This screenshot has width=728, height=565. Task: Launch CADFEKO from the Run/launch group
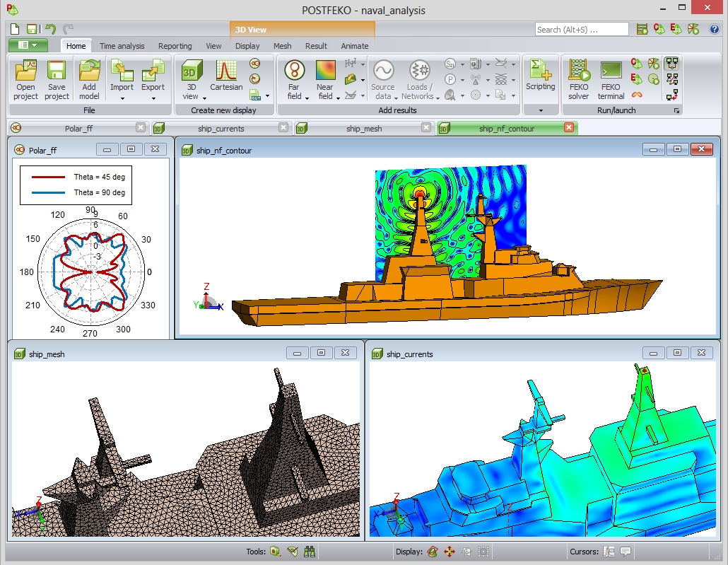tap(637, 63)
